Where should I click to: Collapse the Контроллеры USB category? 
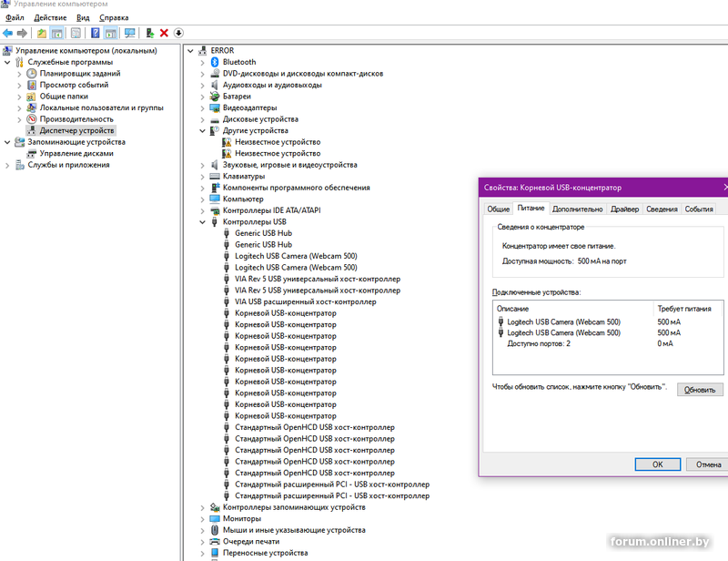click(x=202, y=222)
